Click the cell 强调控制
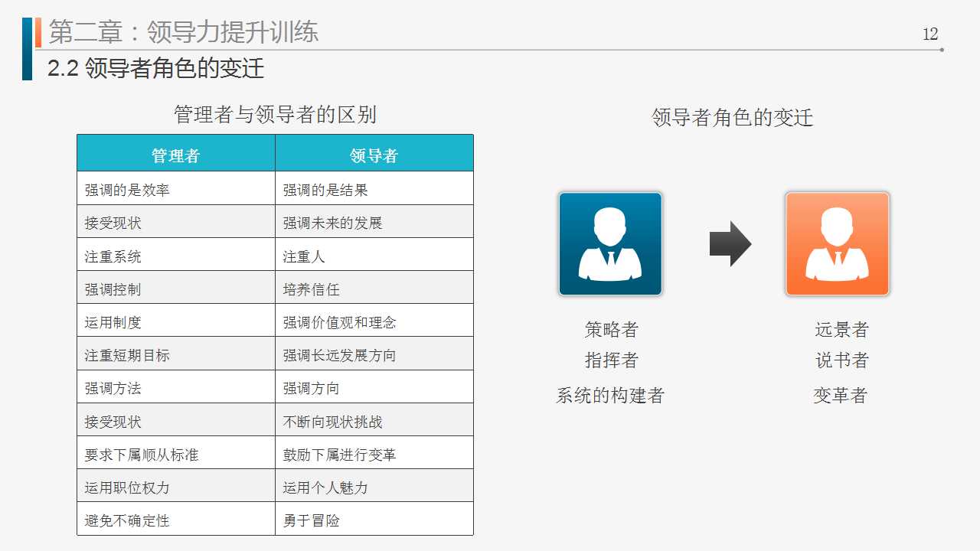The image size is (980, 551). point(176,287)
